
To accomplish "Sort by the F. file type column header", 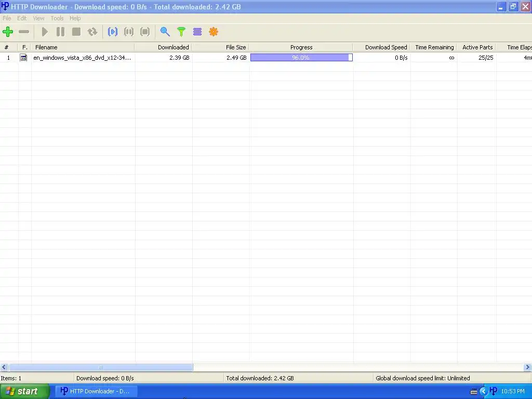I will pyautogui.click(x=24, y=47).
